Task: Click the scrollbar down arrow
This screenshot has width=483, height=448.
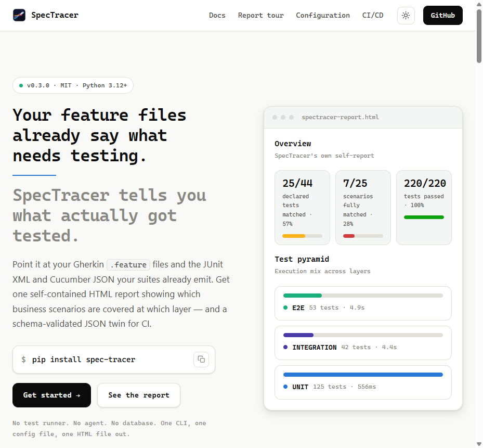Action: pyautogui.click(x=479, y=444)
